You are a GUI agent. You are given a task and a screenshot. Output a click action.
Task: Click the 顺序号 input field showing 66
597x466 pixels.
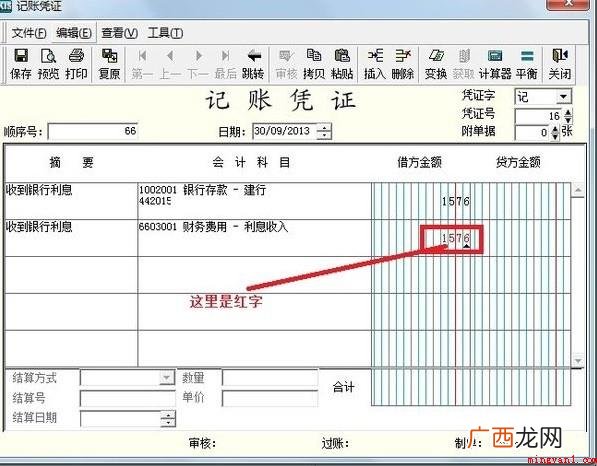pyautogui.click(x=93, y=131)
